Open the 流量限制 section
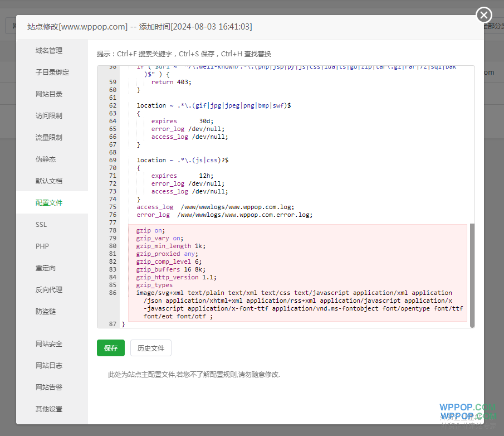 click(49, 138)
